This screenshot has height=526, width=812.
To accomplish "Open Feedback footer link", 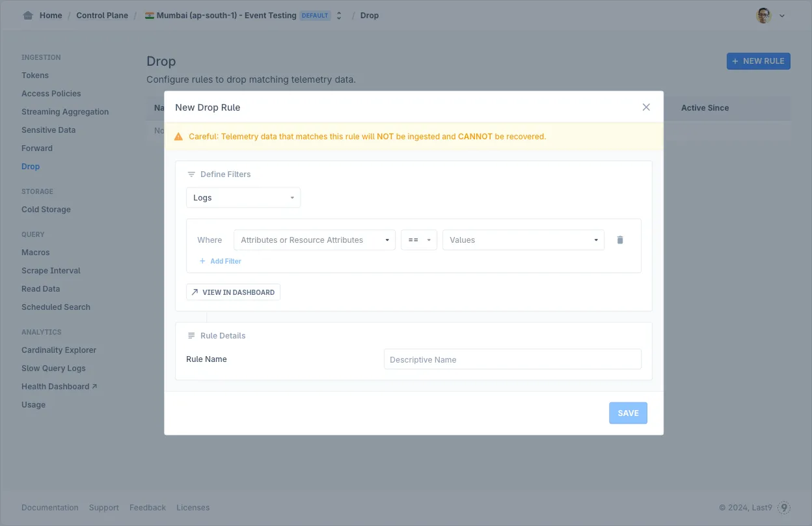I will 148,508.
